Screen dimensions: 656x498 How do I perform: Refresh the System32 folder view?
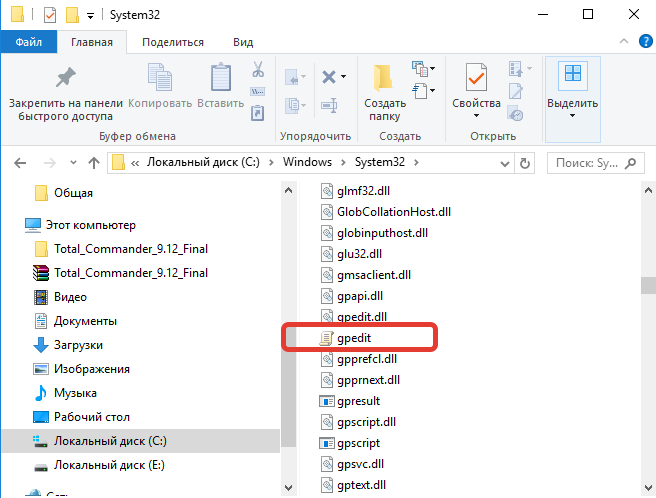tap(525, 163)
